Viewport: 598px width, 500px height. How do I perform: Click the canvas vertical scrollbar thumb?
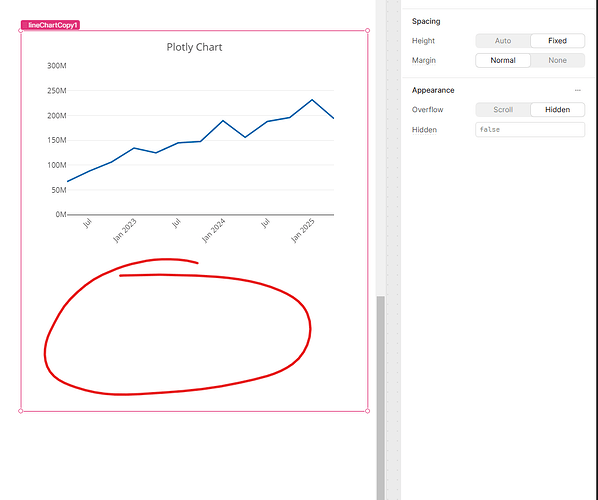381,398
